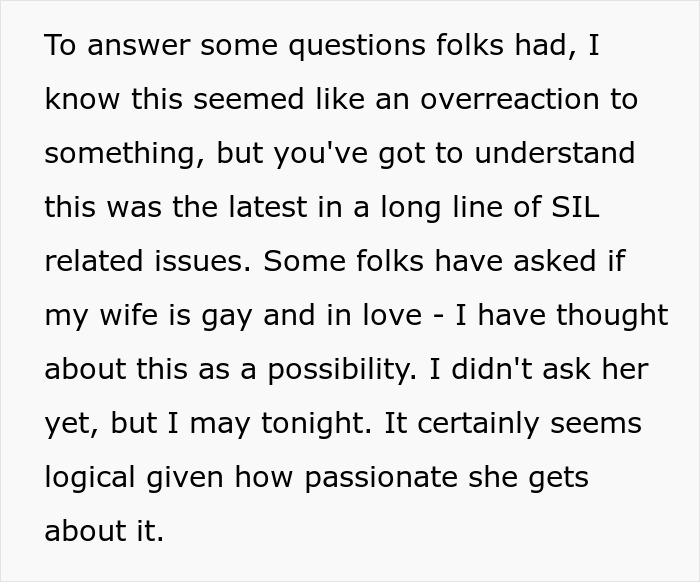
Task: Place cursor on the word "asked"
Action: 554,261
